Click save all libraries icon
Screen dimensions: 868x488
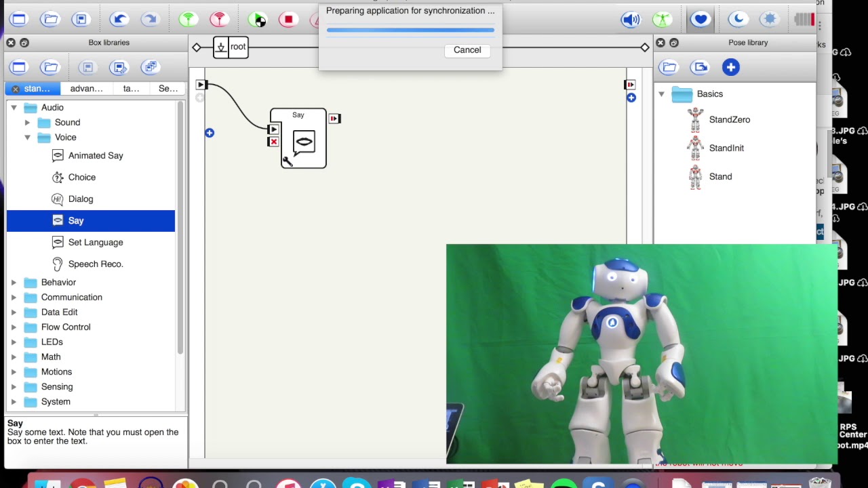coord(151,67)
